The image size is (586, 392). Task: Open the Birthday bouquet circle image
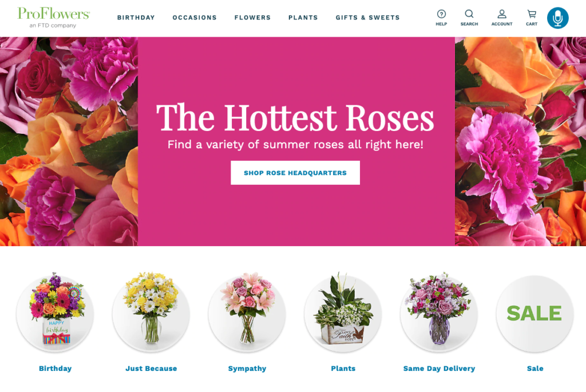tap(56, 311)
